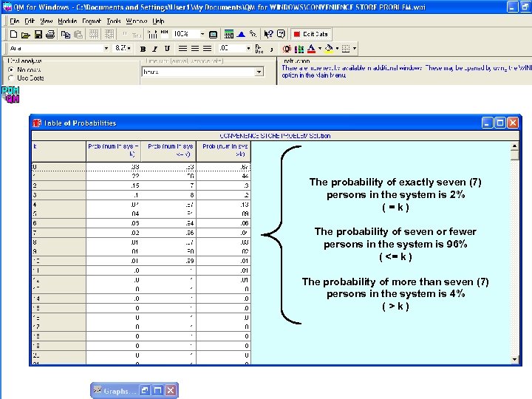Click the column-width bars icon
Viewport: 532px width, 399px height.
point(153,34)
